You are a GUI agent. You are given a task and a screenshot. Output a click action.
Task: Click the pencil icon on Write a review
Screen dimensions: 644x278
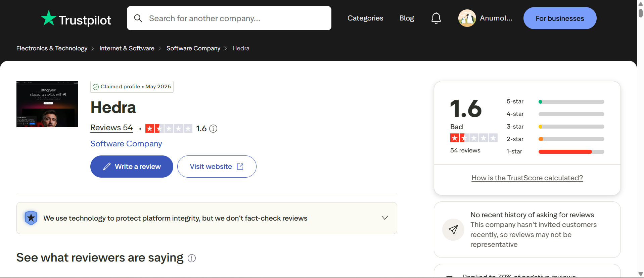point(107,167)
